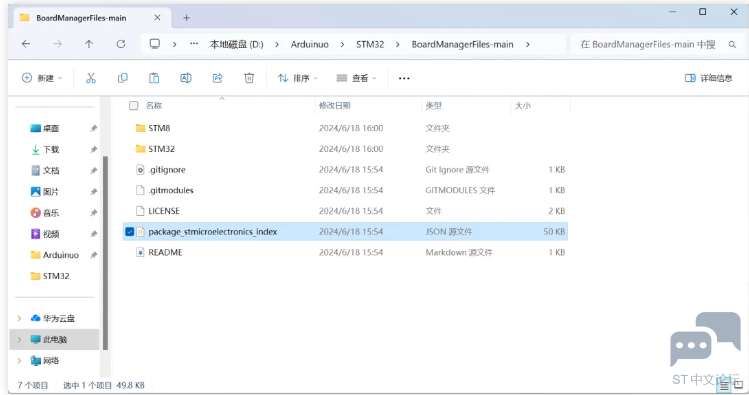
Task: Expand the 华为云盘 tree node
Action: (19, 318)
